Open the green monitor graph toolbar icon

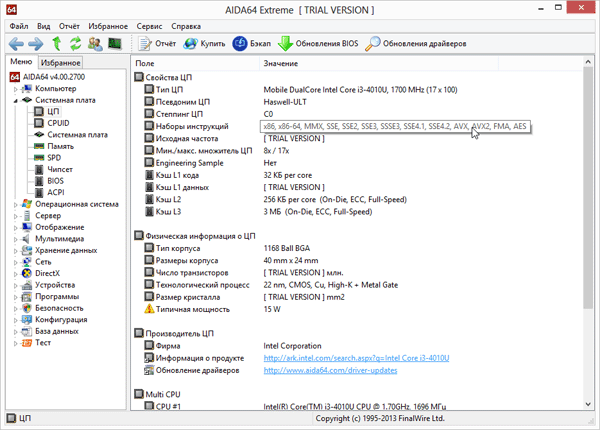click(114, 44)
